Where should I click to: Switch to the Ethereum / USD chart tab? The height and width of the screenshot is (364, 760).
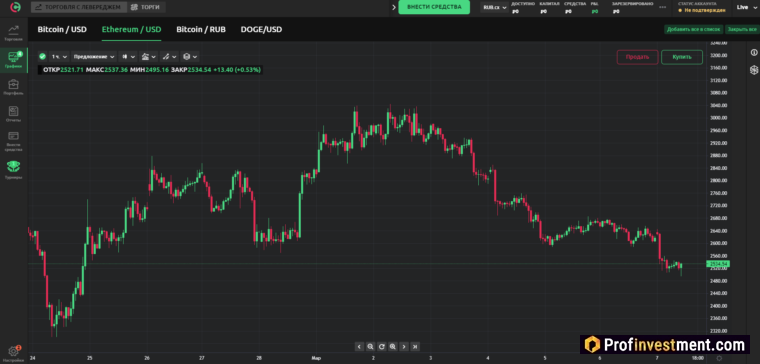[131, 30]
